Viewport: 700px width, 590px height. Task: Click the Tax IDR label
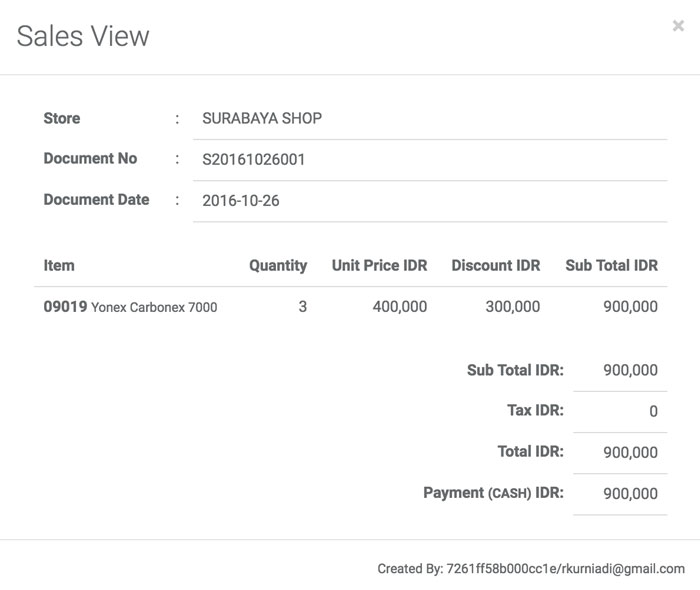pyautogui.click(x=536, y=410)
